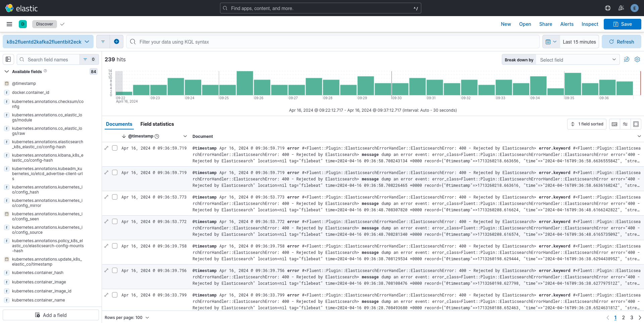Select checkbox for 09:36:39.756 row
This screenshot has height=323, width=644.
pyautogui.click(x=115, y=270)
